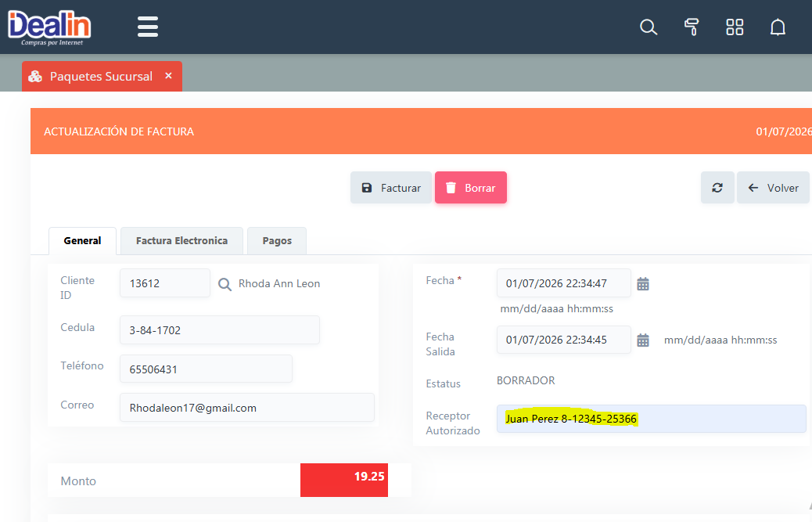Click the Borrar delete button
The width and height of the screenshot is (812, 522).
tap(471, 188)
